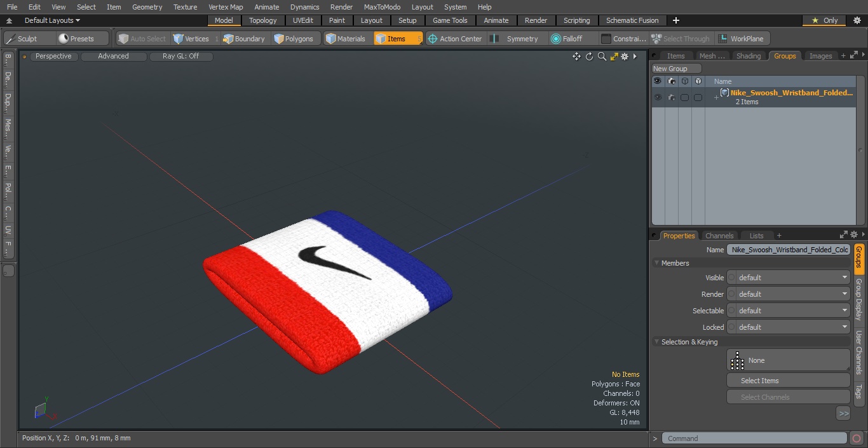
Task: Check the first checkbox in Nike_Swoosh_Wristband row
Action: click(x=684, y=97)
